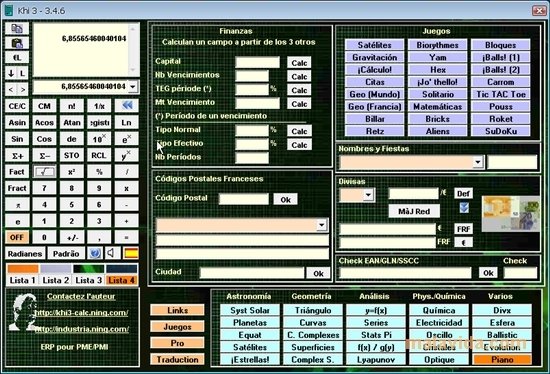Screen dimensions: 550x374
Task: Open the Piano tool
Action: point(502,360)
